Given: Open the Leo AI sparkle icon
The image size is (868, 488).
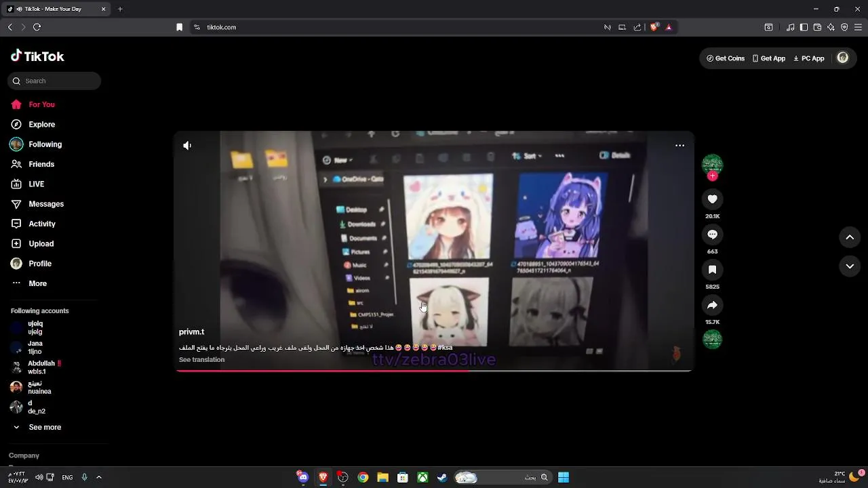Looking at the screenshot, I should pyautogui.click(x=831, y=27).
